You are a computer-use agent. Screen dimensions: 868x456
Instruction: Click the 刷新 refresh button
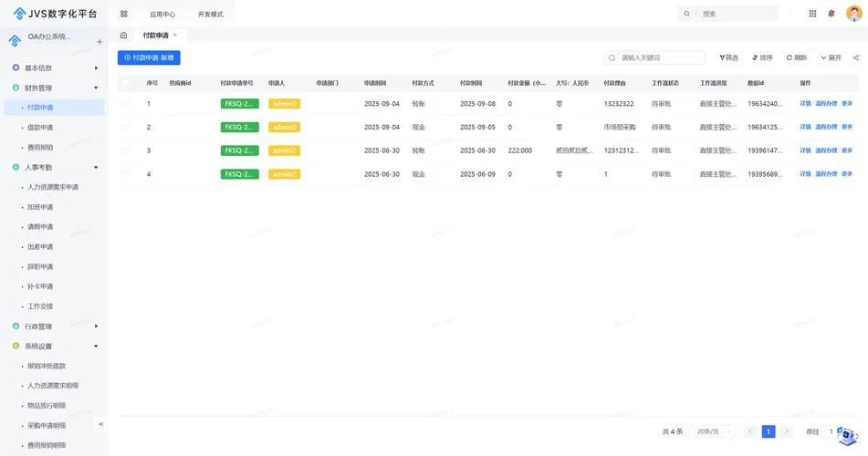tap(797, 57)
